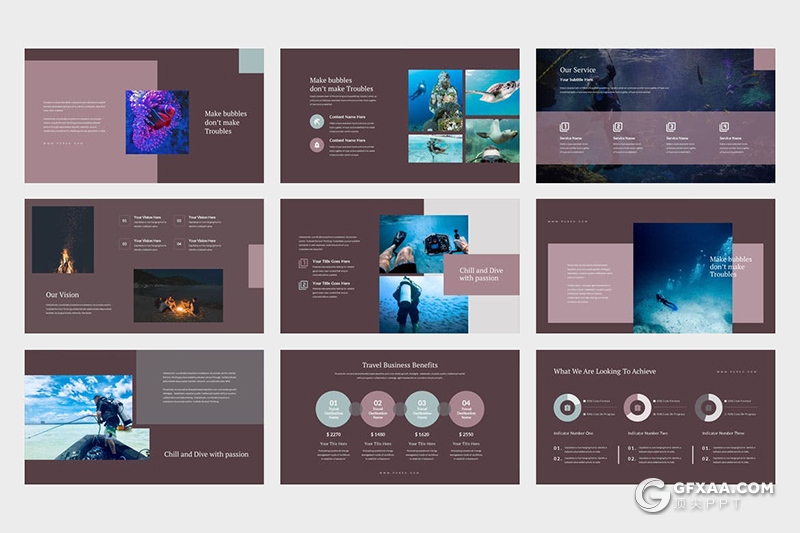Click the first Your Title Goes Here icon
This screenshot has width=800, height=533.
coord(304,264)
